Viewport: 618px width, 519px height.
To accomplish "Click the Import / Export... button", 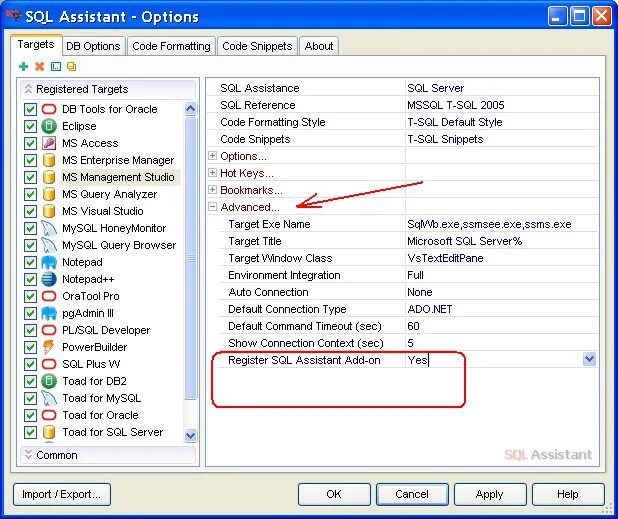I will tap(62, 494).
